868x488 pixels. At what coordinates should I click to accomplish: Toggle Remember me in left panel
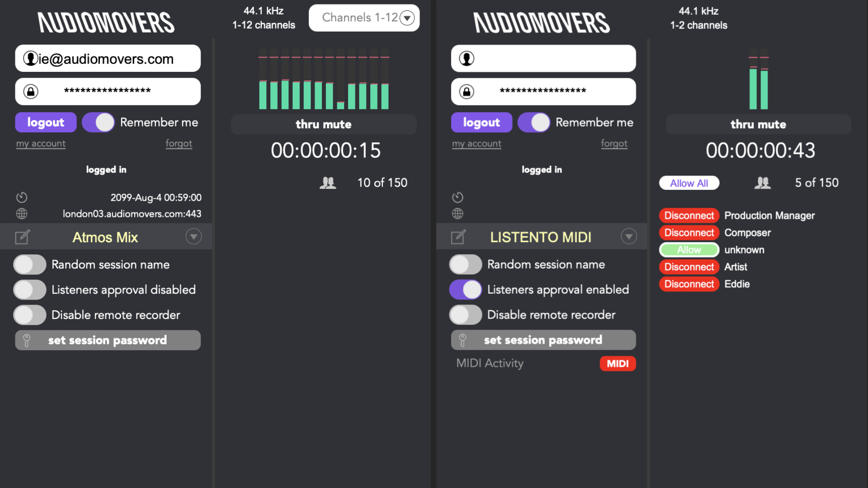click(98, 122)
